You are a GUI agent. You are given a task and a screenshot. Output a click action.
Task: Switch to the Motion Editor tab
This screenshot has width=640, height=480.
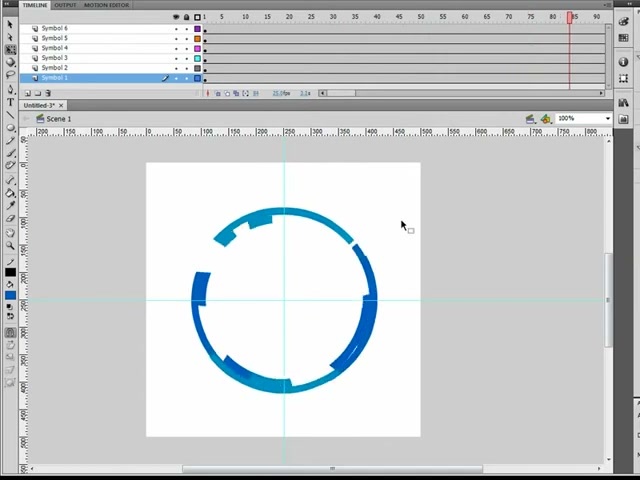coord(106,5)
